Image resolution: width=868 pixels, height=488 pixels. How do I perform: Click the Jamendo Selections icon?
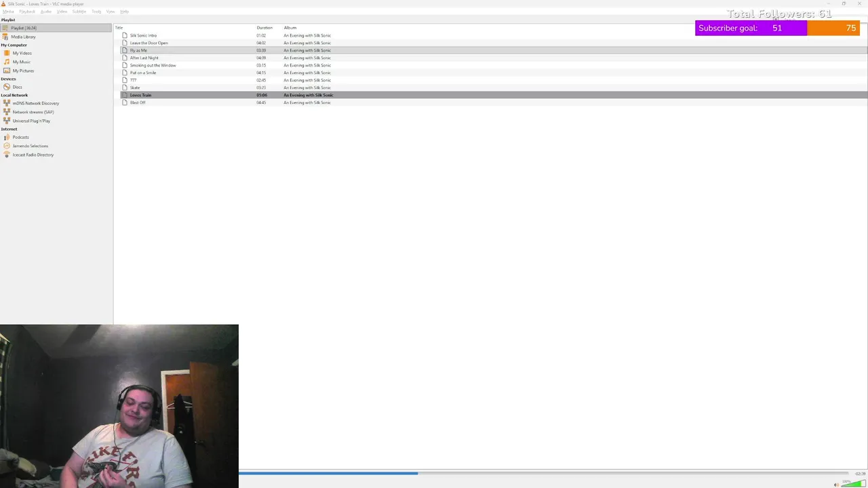tap(7, 146)
